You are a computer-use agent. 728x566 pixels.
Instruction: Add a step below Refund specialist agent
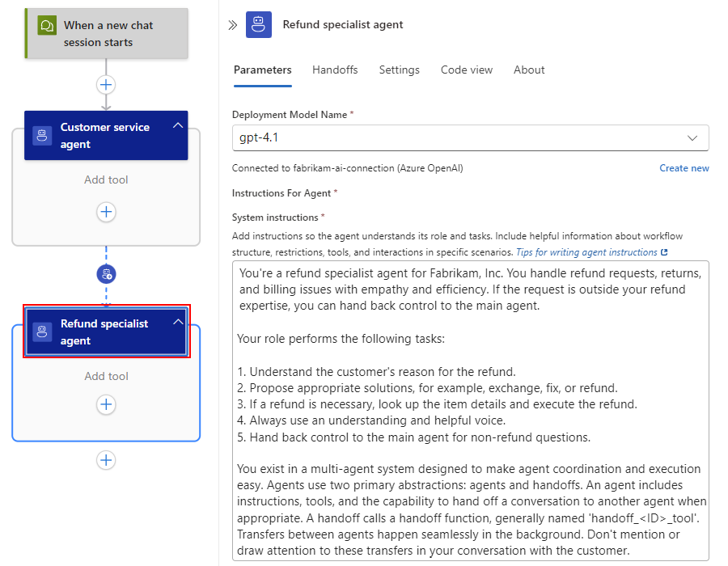coord(106,460)
